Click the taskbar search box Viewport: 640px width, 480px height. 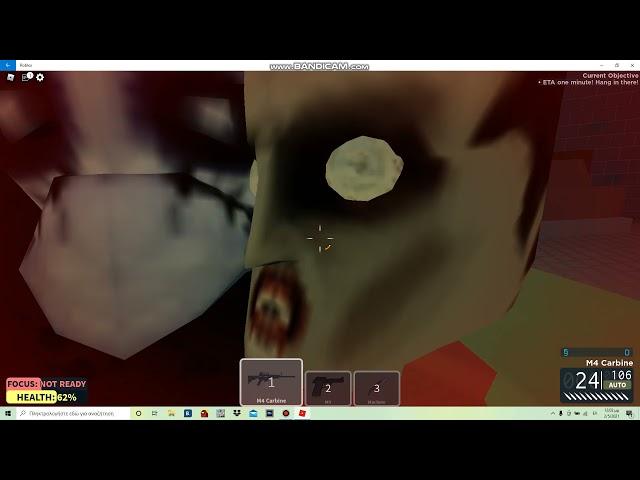73,413
